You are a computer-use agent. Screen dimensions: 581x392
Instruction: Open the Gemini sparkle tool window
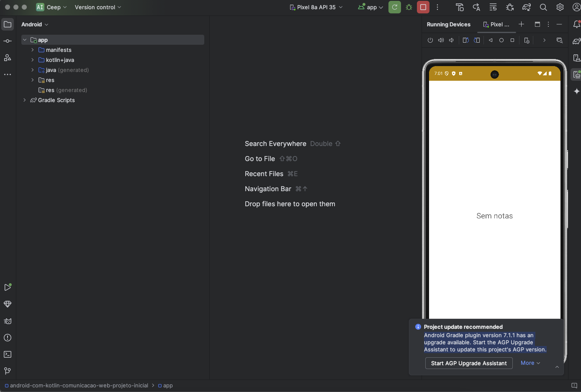pos(576,91)
